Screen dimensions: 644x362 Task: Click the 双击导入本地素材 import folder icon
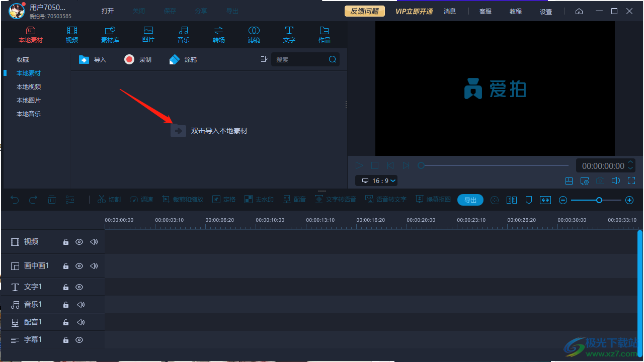(178, 131)
